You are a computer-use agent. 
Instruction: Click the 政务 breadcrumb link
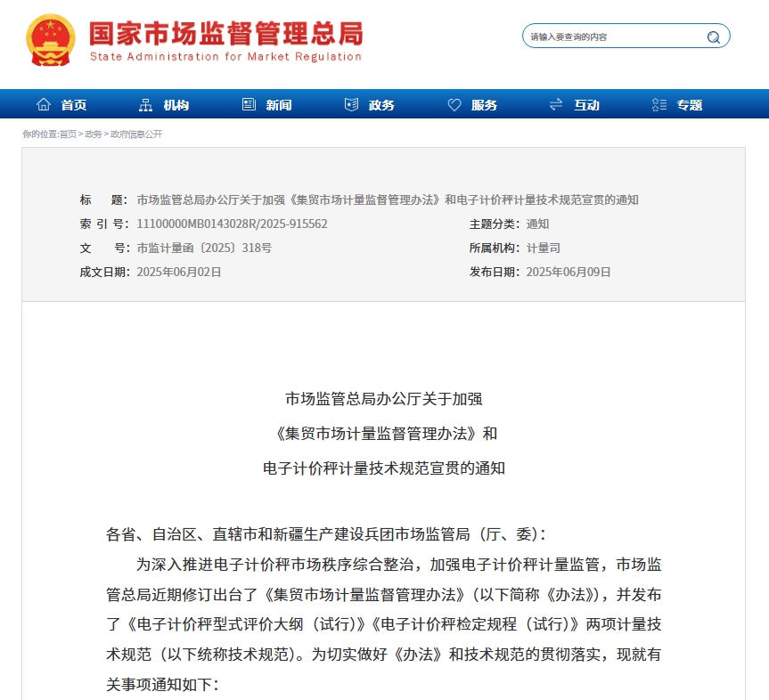(93, 134)
